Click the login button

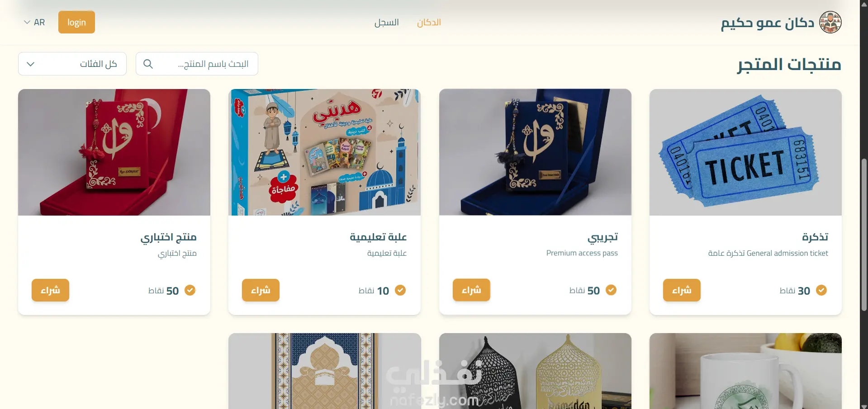click(76, 22)
